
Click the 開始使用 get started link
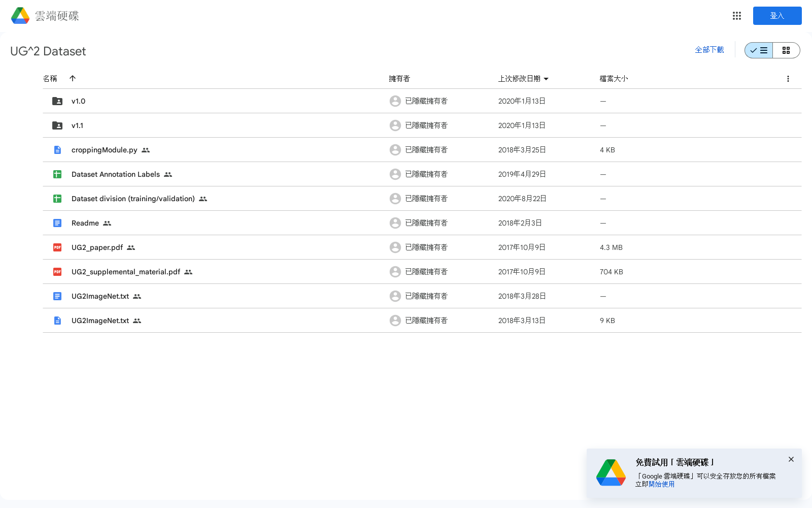(661, 484)
